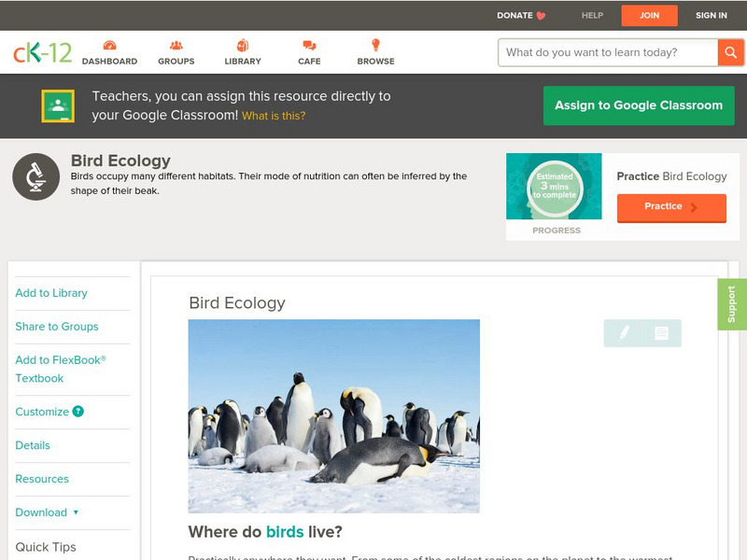Click the DONATE link
Screen dimensions: 747x560
pos(514,16)
